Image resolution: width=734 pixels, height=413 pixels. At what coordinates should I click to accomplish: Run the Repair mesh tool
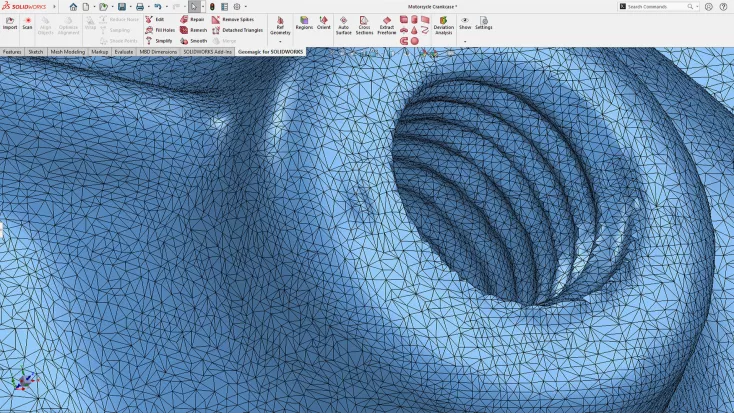pyautogui.click(x=193, y=19)
